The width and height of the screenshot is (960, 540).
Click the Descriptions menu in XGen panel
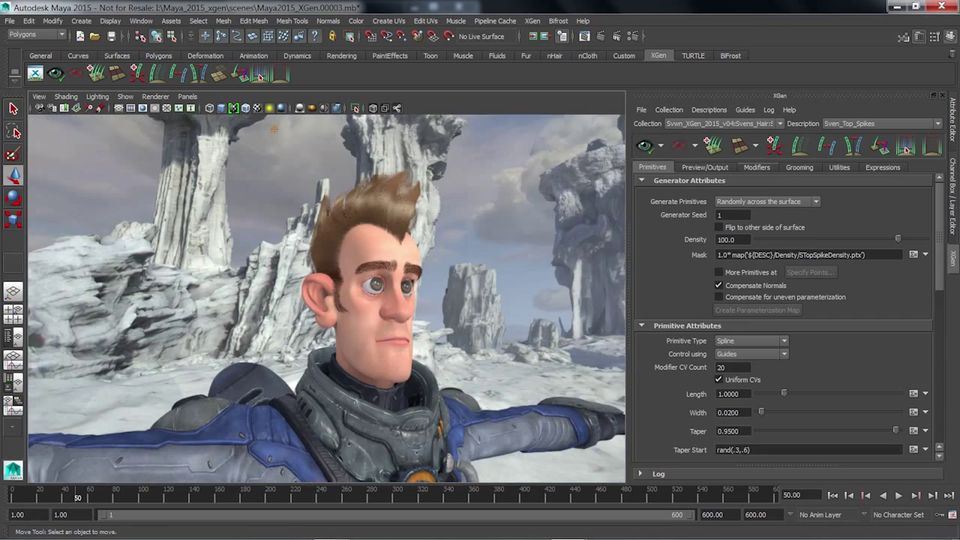[709, 110]
